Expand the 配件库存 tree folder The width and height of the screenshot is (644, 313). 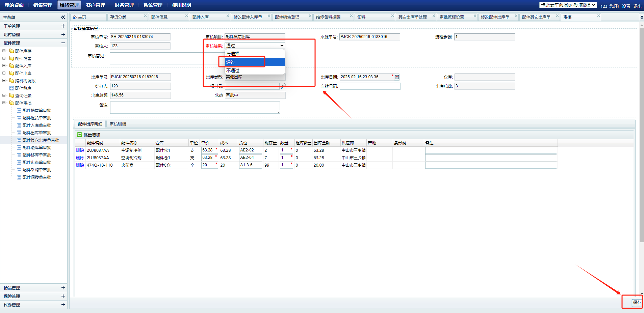coord(4,51)
